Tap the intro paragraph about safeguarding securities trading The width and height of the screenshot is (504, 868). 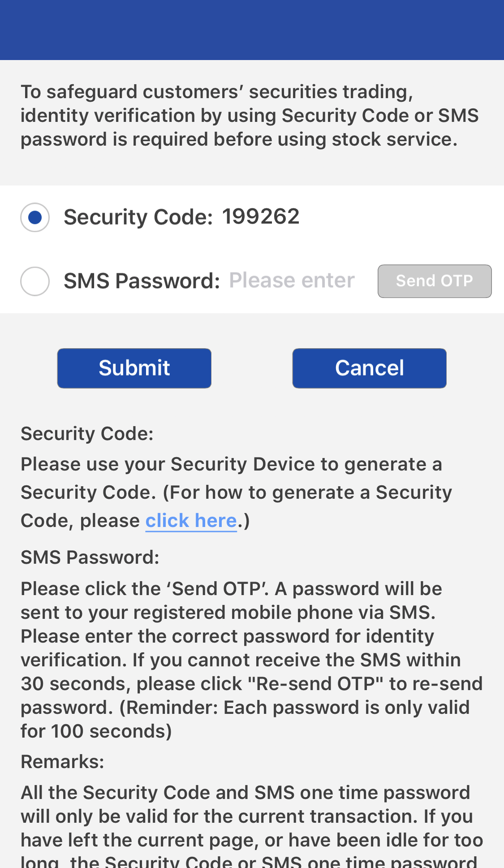[249, 116]
